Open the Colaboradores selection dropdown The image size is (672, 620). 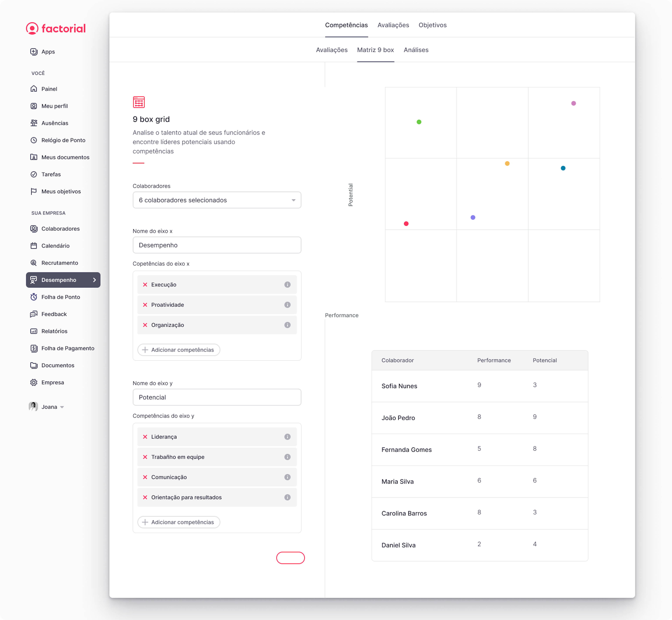[217, 200]
